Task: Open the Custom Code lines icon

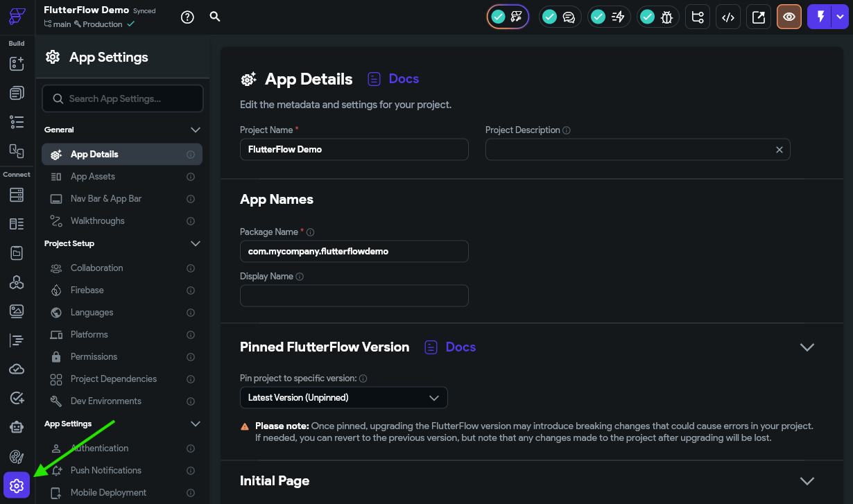Action: coord(17,340)
